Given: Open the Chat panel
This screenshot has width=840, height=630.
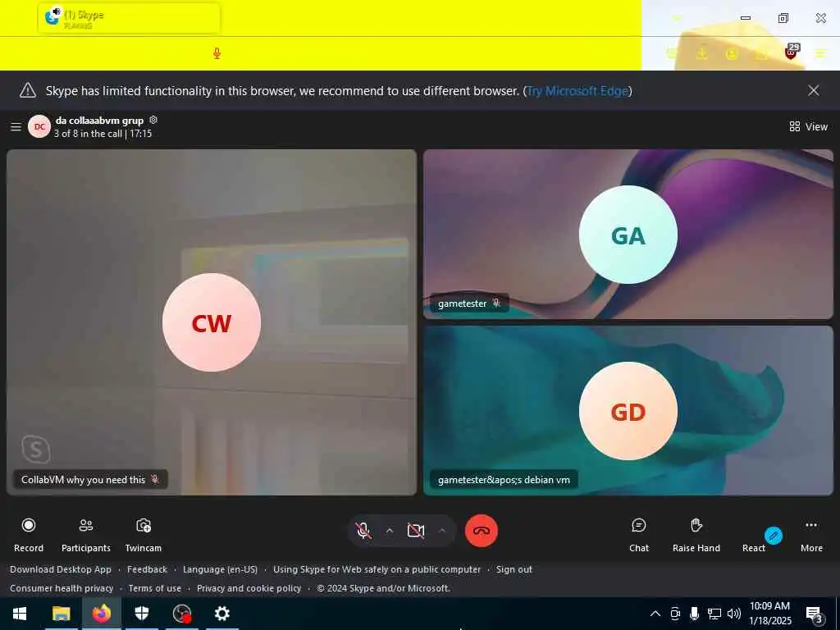Looking at the screenshot, I should (x=638, y=535).
